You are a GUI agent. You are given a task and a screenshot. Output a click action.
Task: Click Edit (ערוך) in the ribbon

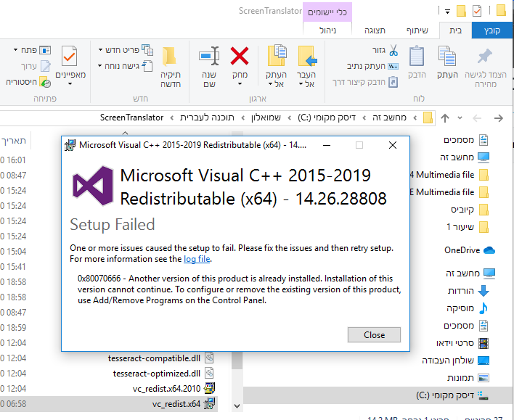(x=36, y=66)
